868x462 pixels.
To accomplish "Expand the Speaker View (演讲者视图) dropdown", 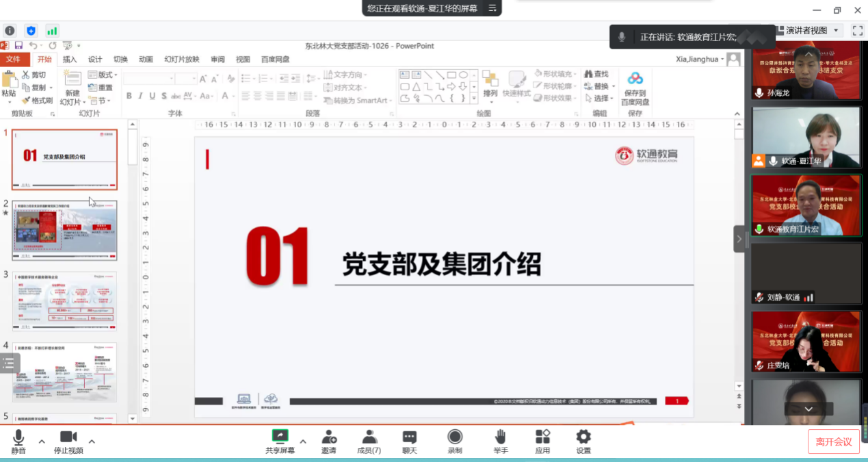I will 837,30.
